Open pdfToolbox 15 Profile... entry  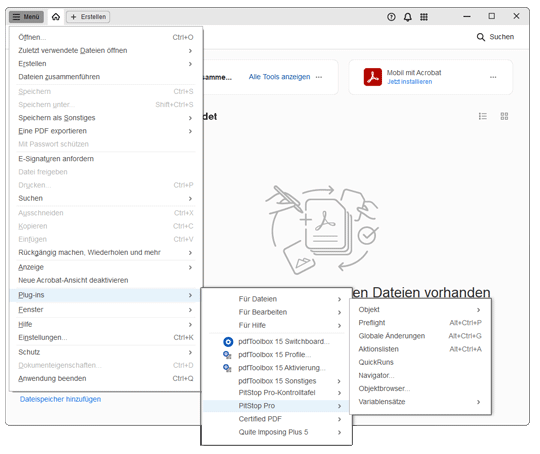point(277,354)
